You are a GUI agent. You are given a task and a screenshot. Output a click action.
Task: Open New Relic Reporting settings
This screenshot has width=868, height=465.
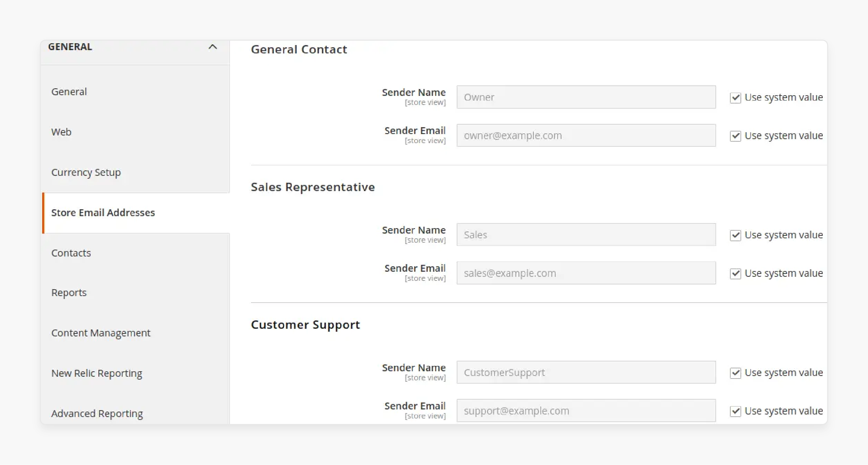pyautogui.click(x=97, y=373)
